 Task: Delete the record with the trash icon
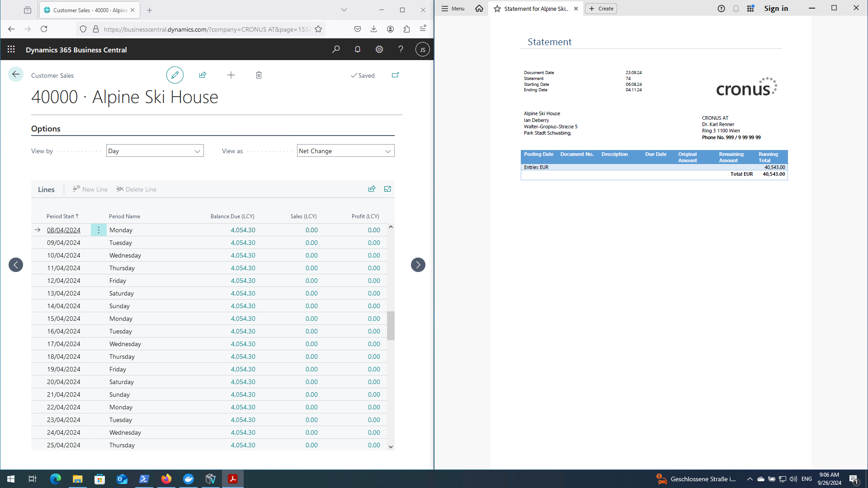click(x=259, y=75)
